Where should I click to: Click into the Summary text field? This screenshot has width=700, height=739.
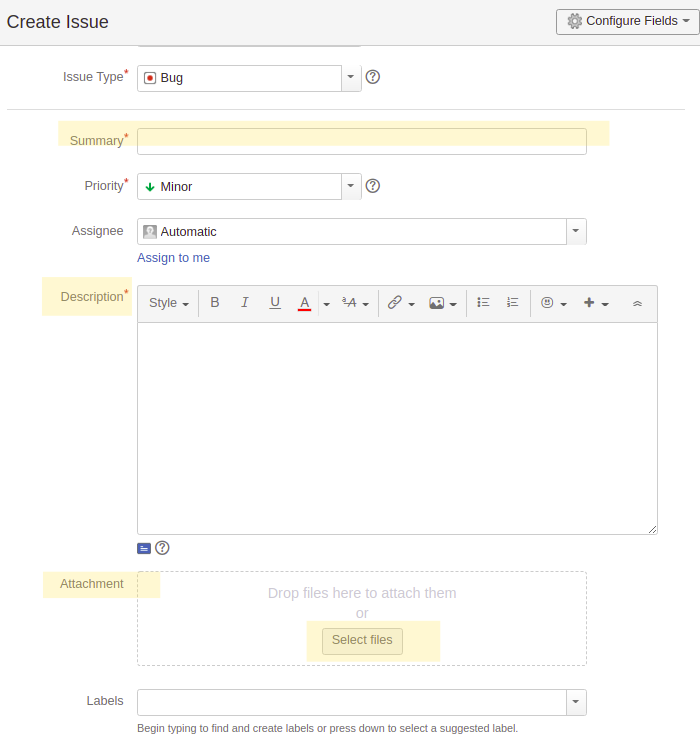(x=361, y=141)
